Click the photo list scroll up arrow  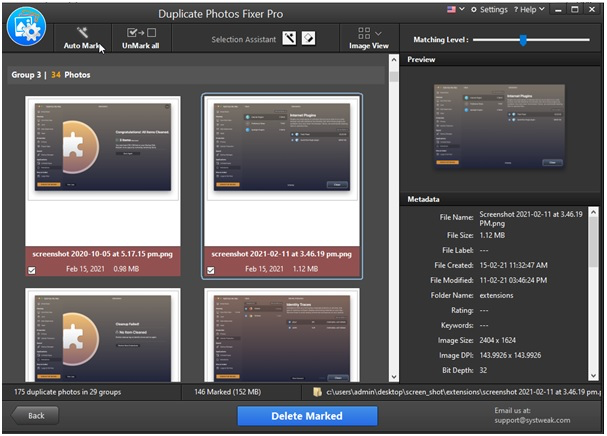(394, 60)
